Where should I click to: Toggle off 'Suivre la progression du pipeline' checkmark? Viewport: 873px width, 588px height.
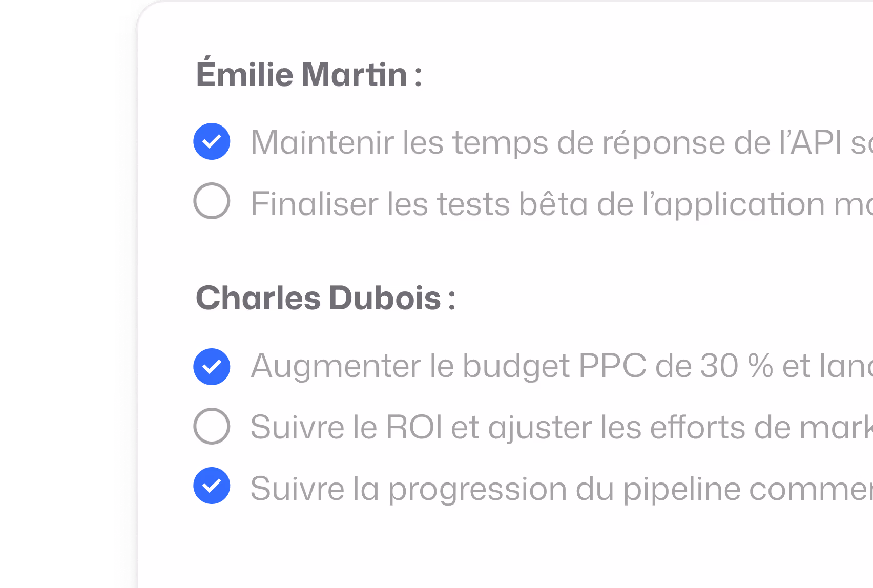[x=212, y=486]
